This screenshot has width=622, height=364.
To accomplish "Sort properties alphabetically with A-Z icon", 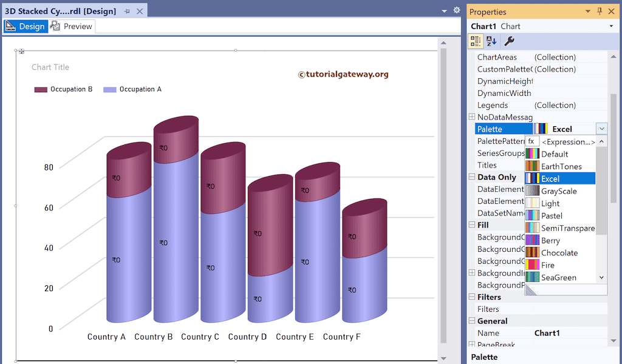I will point(491,41).
